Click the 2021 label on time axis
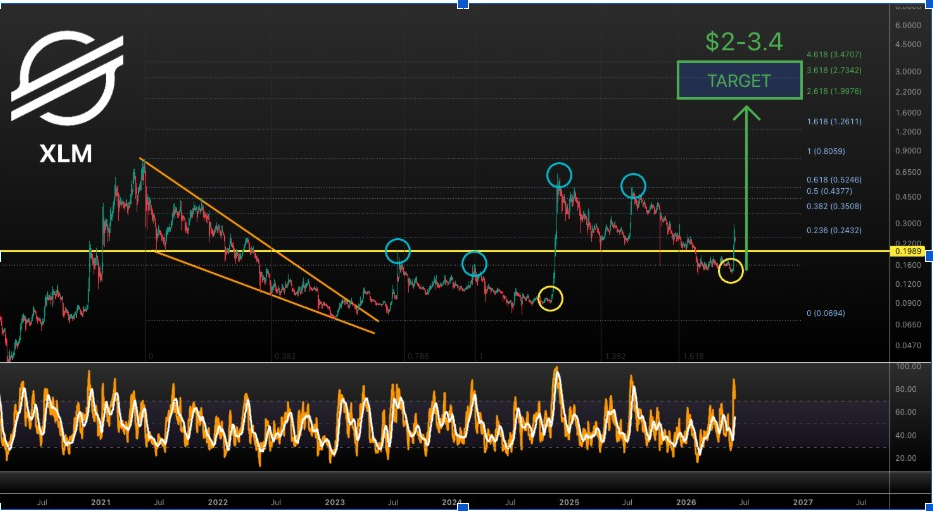 click(101, 502)
